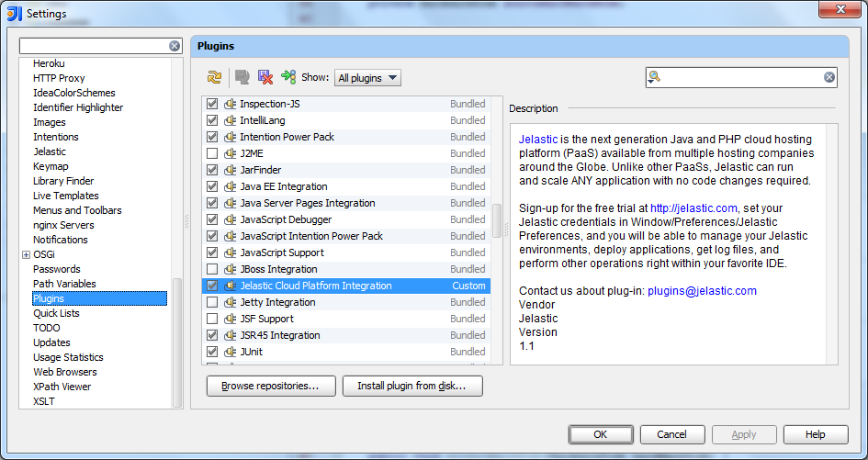Clear the settings search box
This screenshot has height=460, width=868.
point(175,46)
